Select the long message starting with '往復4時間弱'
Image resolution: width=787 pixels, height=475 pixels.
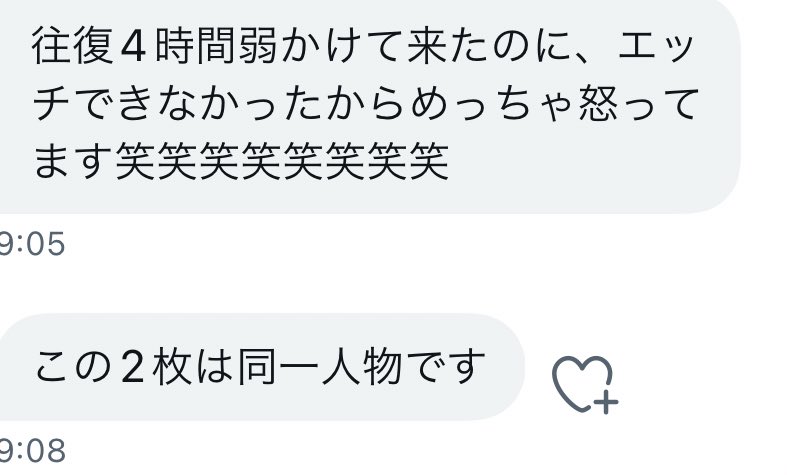369,106
